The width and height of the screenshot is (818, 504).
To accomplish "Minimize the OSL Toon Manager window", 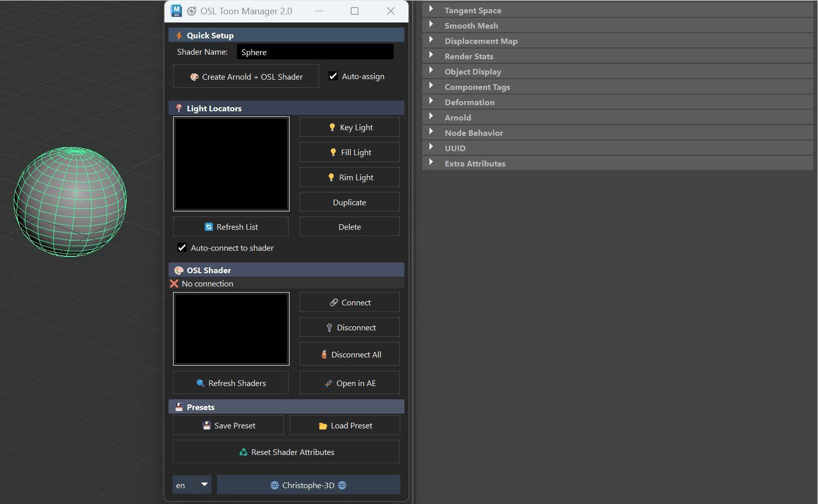I will pos(320,11).
